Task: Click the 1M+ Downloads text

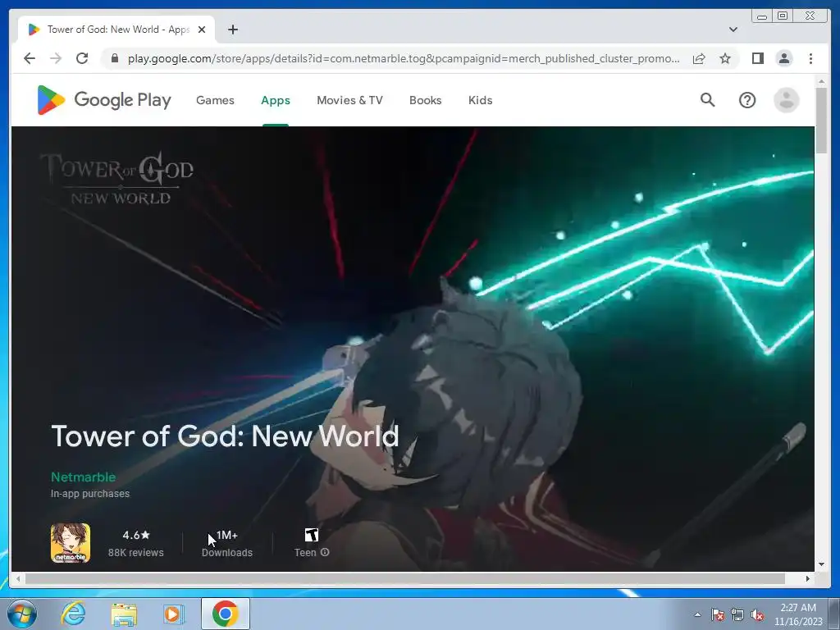Action: 227,543
